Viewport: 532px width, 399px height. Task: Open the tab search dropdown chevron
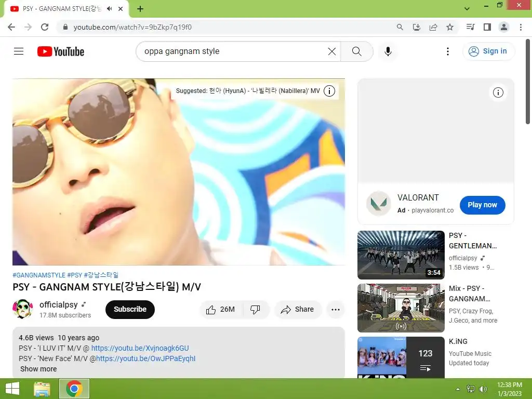467,9
